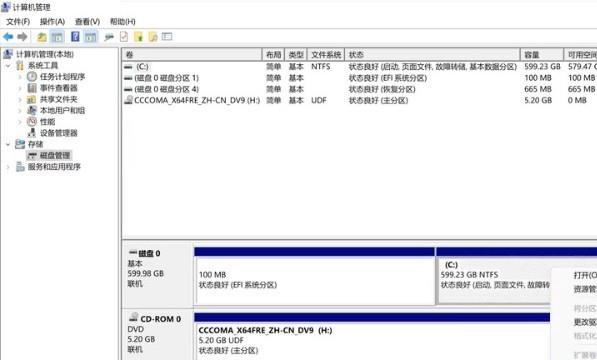Click the disk connect toolbar icon after the action pane icon
The image size is (597, 360).
(109, 37)
